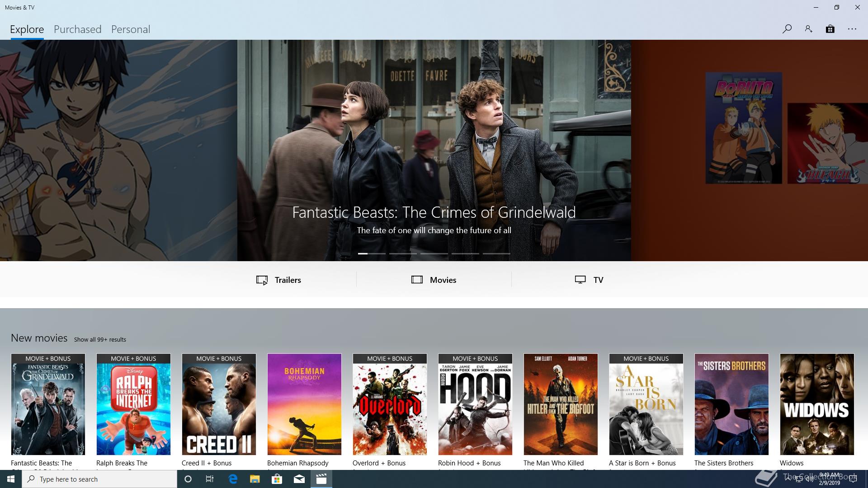Switch to the Personal tab

(131, 29)
